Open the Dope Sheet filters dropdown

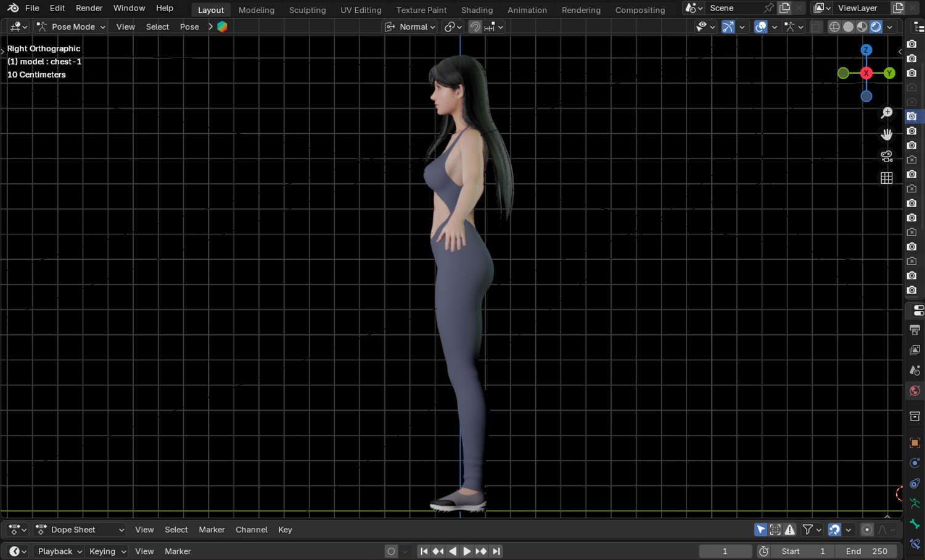812,530
